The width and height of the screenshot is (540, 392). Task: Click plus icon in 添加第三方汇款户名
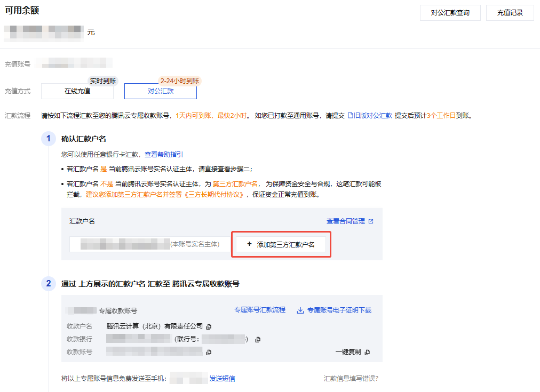coord(249,244)
